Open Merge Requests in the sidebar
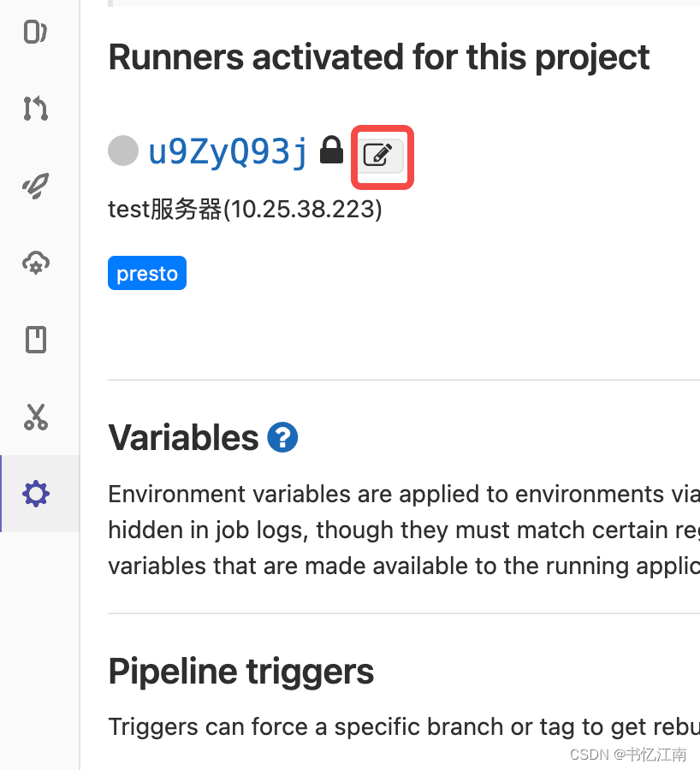This screenshot has height=770, width=700. pyautogui.click(x=35, y=109)
